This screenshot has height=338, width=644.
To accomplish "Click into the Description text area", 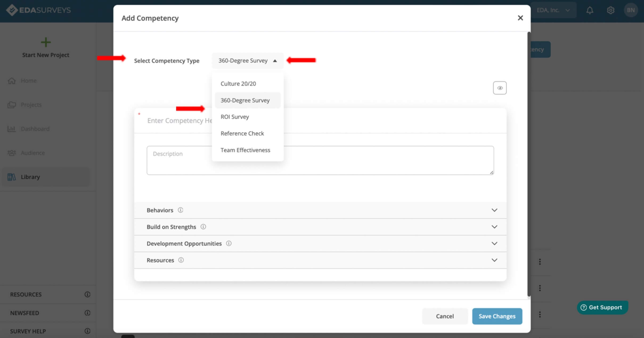I will click(x=320, y=160).
